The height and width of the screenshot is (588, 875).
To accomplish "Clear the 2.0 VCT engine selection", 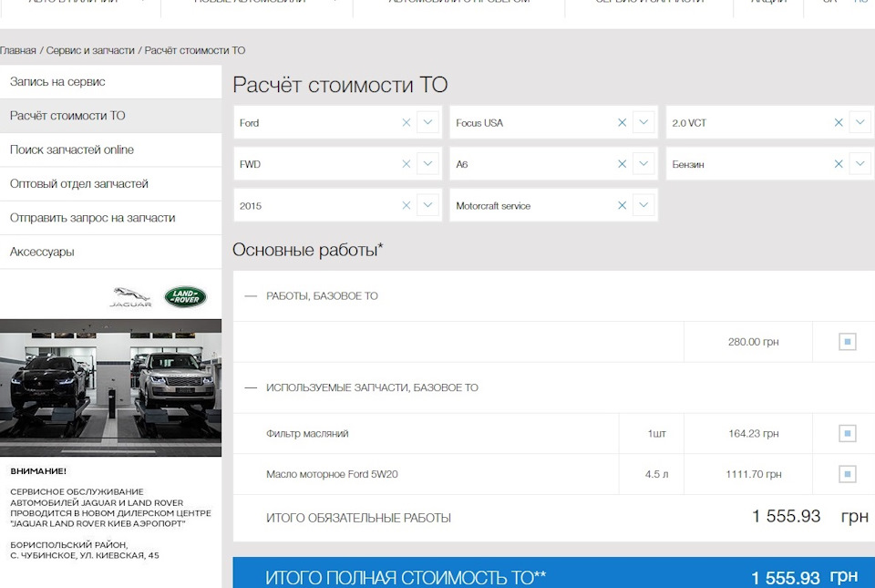I will [839, 123].
